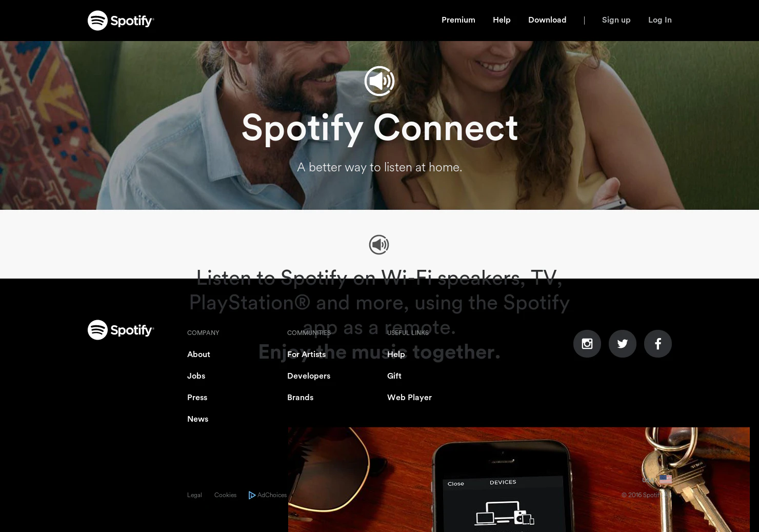Click the Spotify logo in the footer
The image size is (759, 532).
(x=121, y=330)
